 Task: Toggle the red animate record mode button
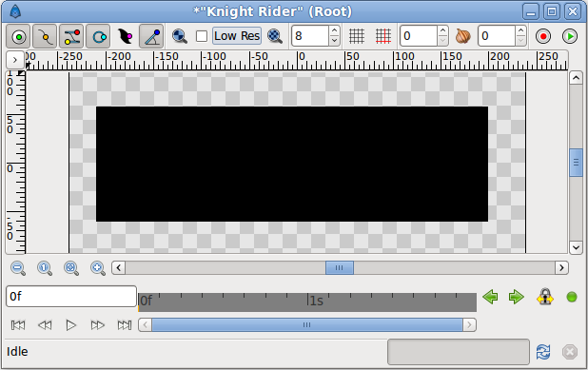click(543, 36)
